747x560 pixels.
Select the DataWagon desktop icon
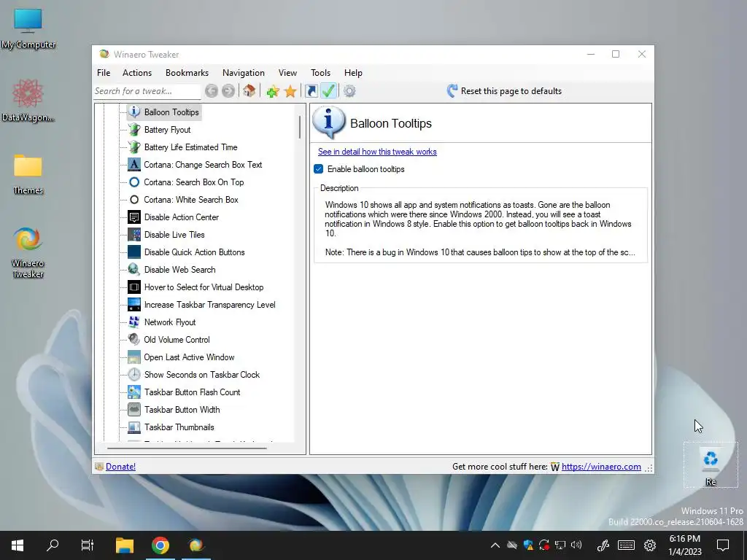pos(28,100)
